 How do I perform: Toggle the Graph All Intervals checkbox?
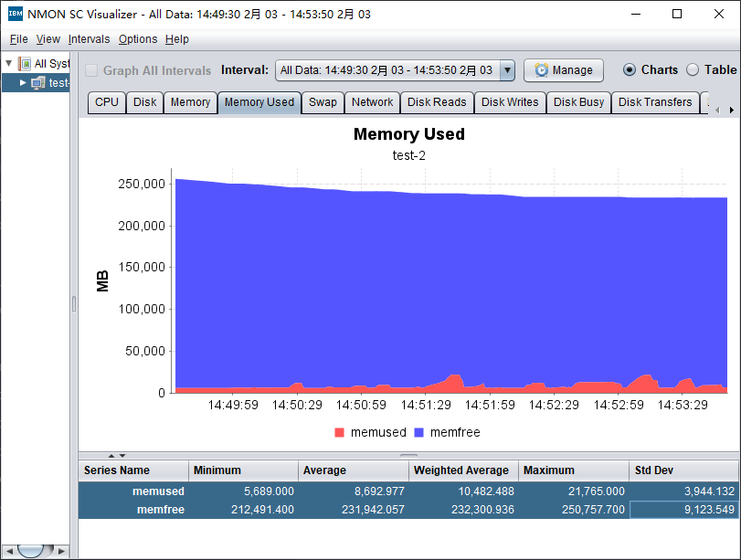click(x=91, y=71)
